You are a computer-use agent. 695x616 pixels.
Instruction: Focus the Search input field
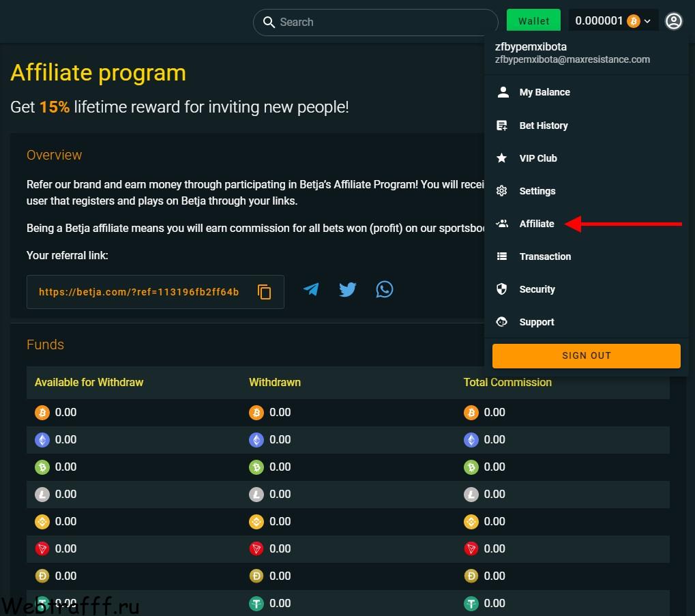pos(375,22)
